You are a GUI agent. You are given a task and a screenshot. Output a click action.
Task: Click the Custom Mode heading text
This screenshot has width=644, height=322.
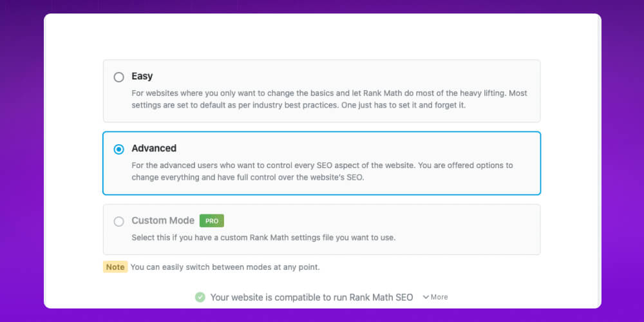tap(163, 220)
